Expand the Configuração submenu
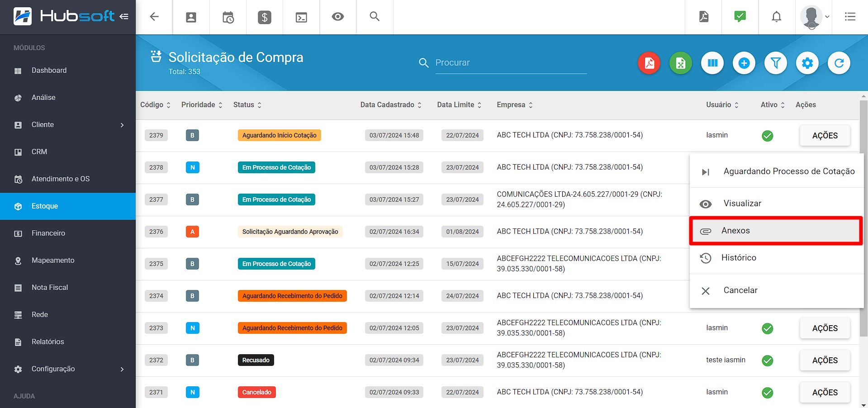Screen dimensions: 868x408 coord(68,369)
